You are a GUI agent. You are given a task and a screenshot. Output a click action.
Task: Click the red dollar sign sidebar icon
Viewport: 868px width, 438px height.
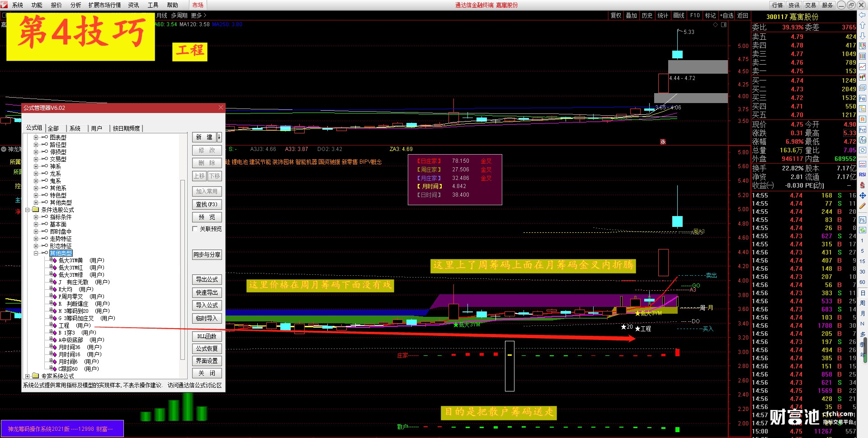coord(862,185)
